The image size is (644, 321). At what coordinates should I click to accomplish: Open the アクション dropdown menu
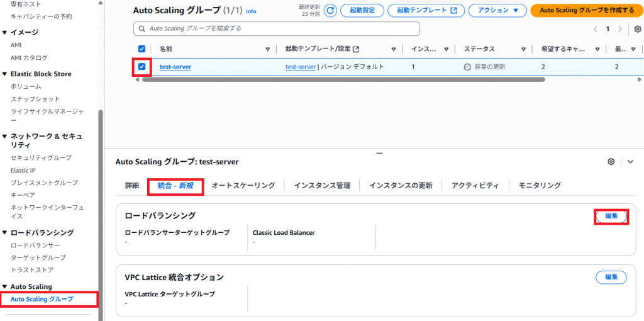coord(497,10)
